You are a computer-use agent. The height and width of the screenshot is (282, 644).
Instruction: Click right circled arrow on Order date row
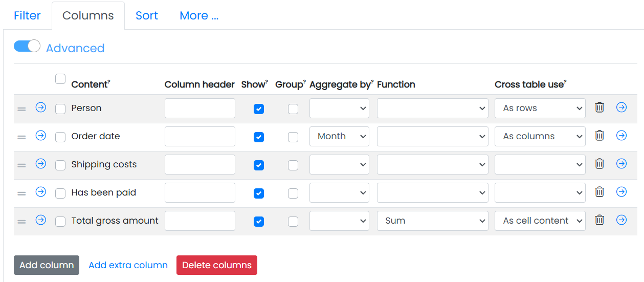tap(621, 136)
